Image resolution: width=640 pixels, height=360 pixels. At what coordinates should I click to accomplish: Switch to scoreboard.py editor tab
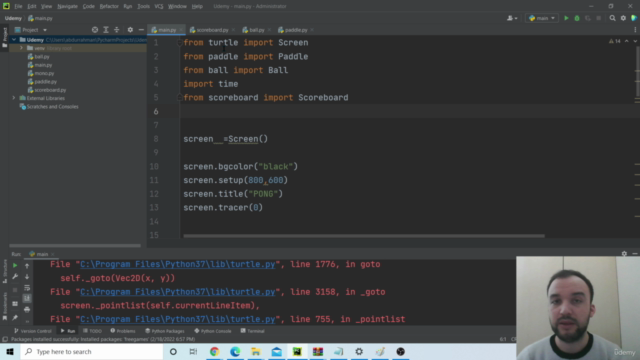click(x=212, y=30)
